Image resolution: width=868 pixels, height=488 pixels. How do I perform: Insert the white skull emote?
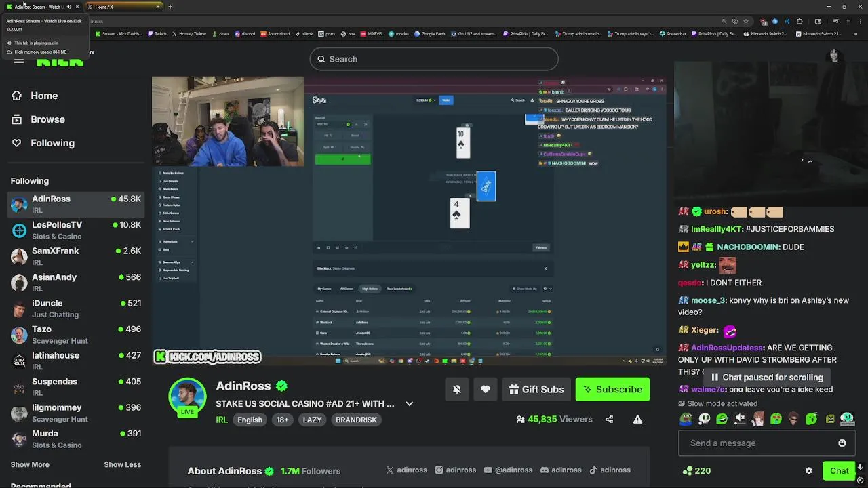tap(705, 420)
